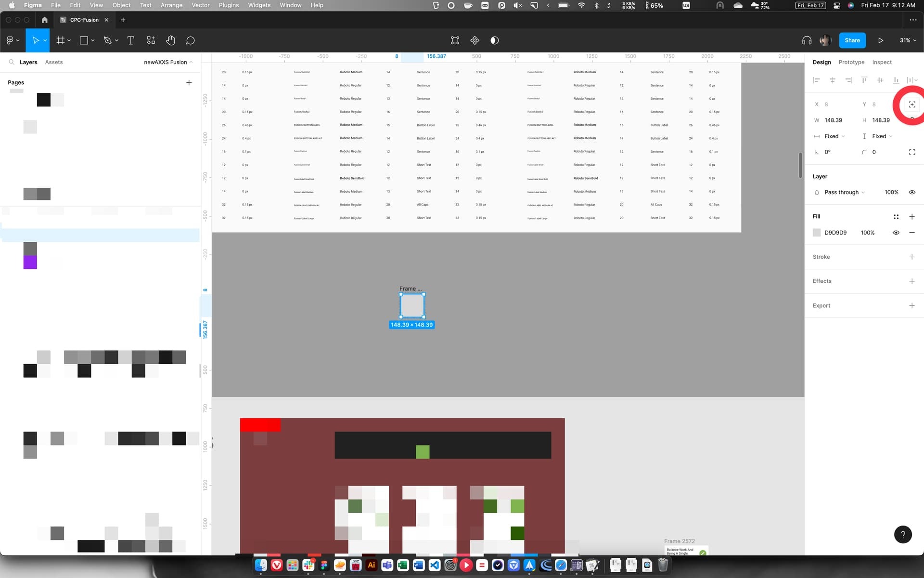Select the Text tool
Viewport: 924px width, 578px height.
130,40
